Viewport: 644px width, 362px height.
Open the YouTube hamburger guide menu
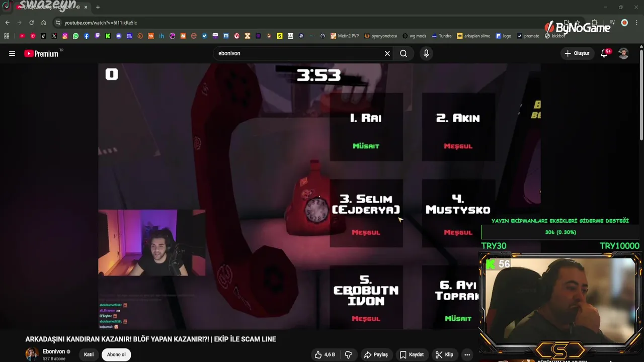pos(12,53)
